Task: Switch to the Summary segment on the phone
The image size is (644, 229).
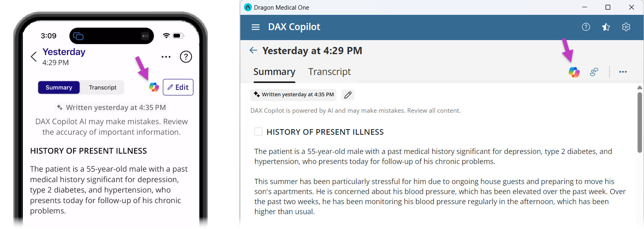Action: 59,87
